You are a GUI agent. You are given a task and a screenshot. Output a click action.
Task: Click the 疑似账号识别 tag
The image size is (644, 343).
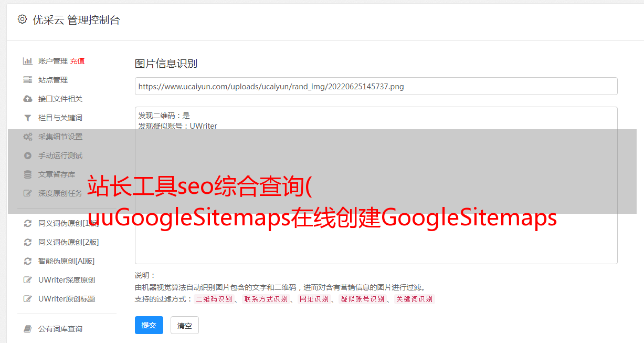[363, 299]
